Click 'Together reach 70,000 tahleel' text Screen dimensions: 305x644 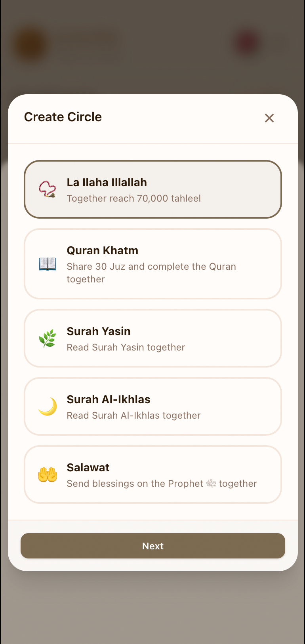(134, 198)
